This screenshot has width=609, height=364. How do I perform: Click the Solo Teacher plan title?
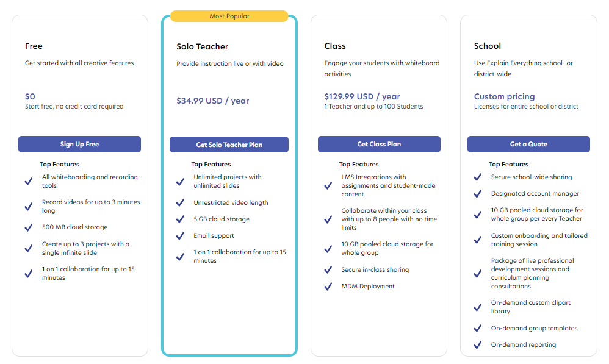[203, 46]
